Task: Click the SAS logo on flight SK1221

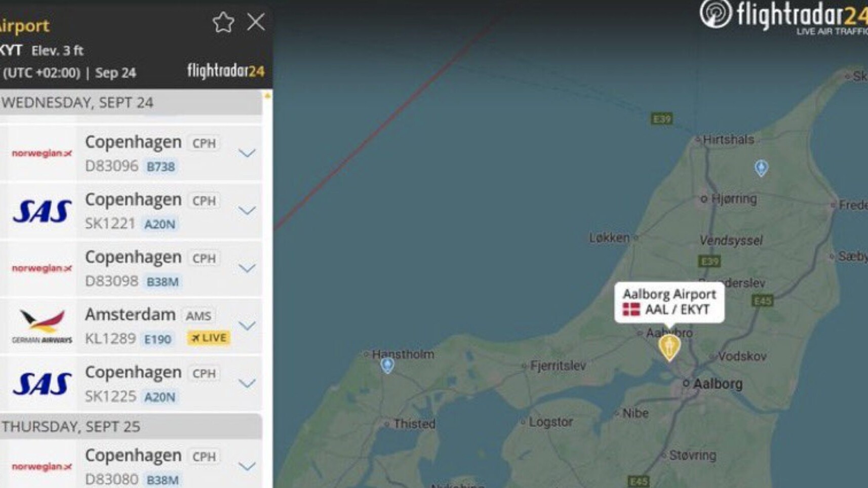Action: [42, 211]
